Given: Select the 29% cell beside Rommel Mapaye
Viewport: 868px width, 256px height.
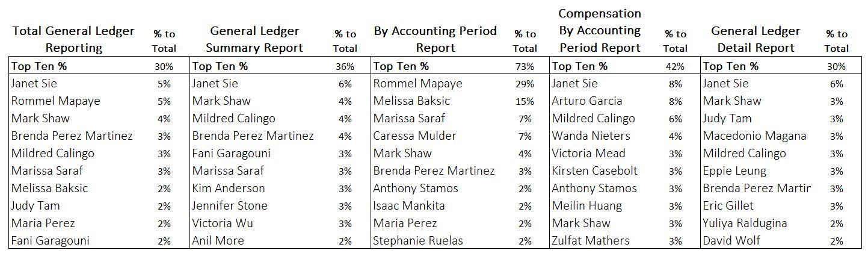Looking at the screenshot, I should pos(525,84).
